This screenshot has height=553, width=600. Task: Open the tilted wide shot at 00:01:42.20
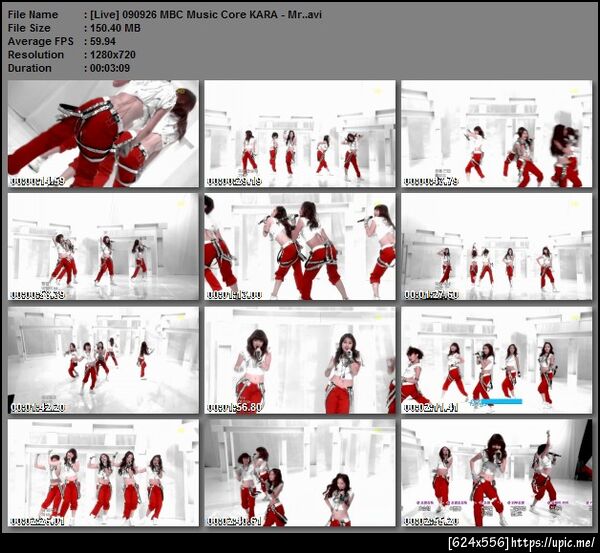click(x=103, y=360)
